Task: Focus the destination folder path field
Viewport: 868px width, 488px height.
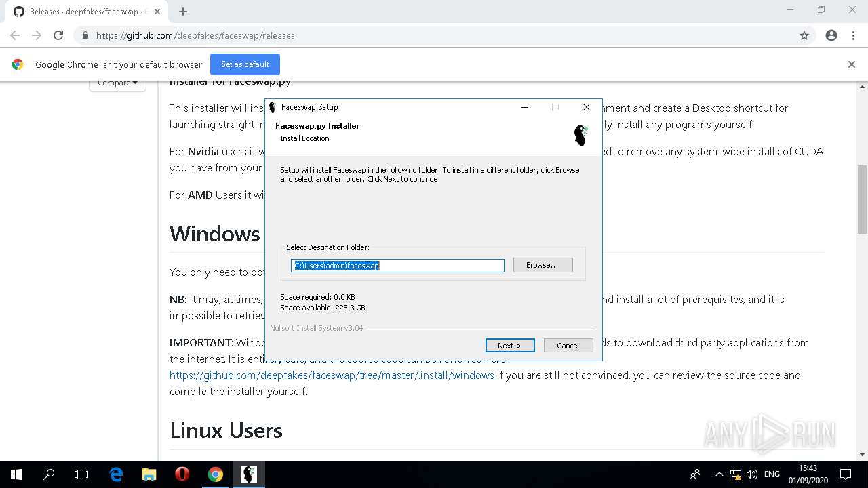Action: (x=397, y=266)
